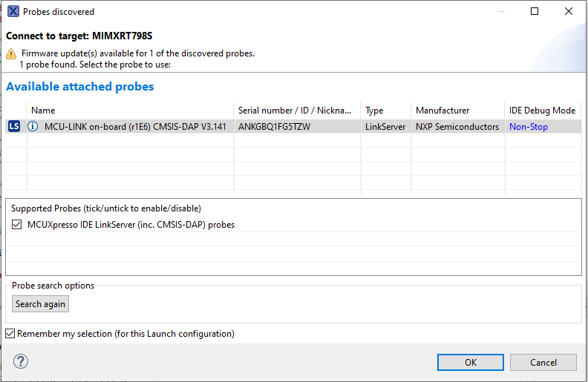
Task: Click the Manufacturer column header
Action: (442, 111)
